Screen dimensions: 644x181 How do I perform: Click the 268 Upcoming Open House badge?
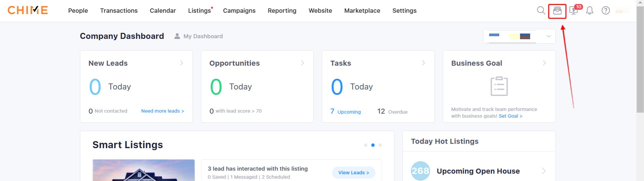point(420,171)
